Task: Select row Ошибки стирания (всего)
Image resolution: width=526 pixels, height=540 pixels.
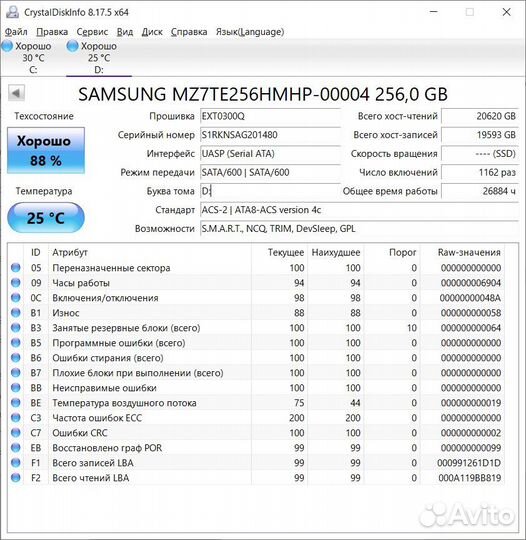Action: click(x=256, y=357)
